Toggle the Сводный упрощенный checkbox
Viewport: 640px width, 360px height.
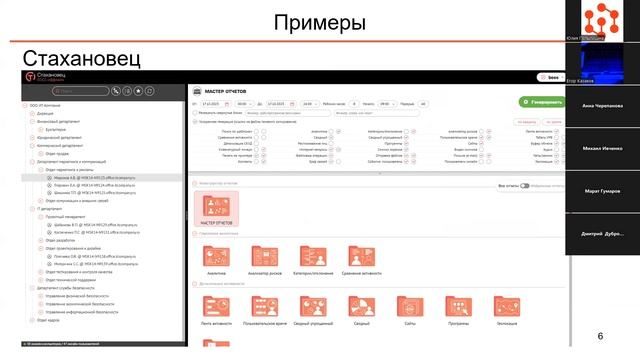point(406,138)
